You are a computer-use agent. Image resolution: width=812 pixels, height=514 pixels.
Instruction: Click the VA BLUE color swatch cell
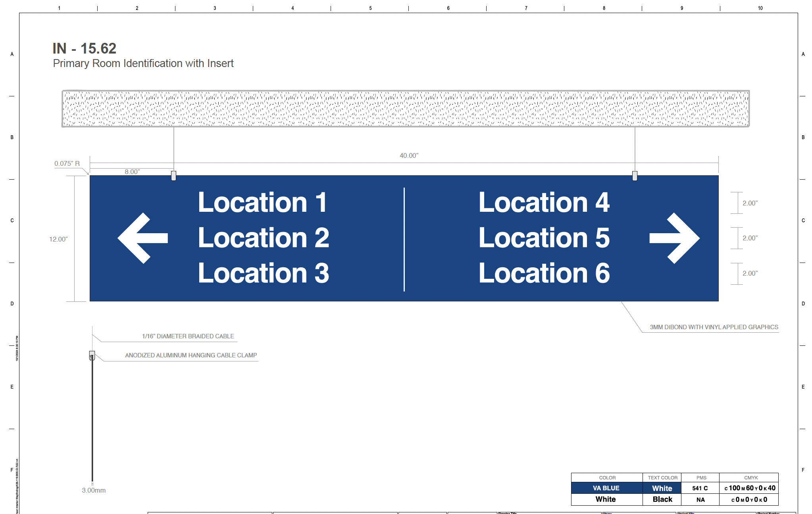(x=606, y=488)
